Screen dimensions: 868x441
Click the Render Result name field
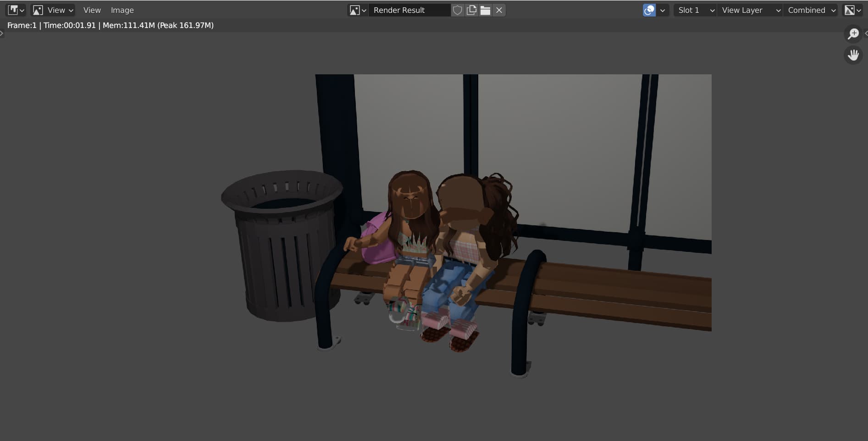pyautogui.click(x=409, y=10)
